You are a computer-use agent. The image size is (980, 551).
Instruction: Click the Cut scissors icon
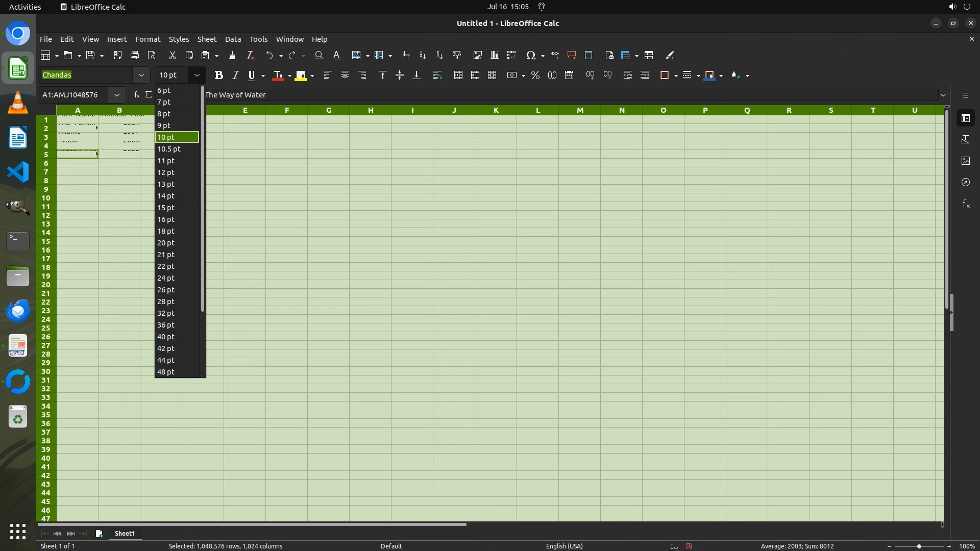coord(172,55)
